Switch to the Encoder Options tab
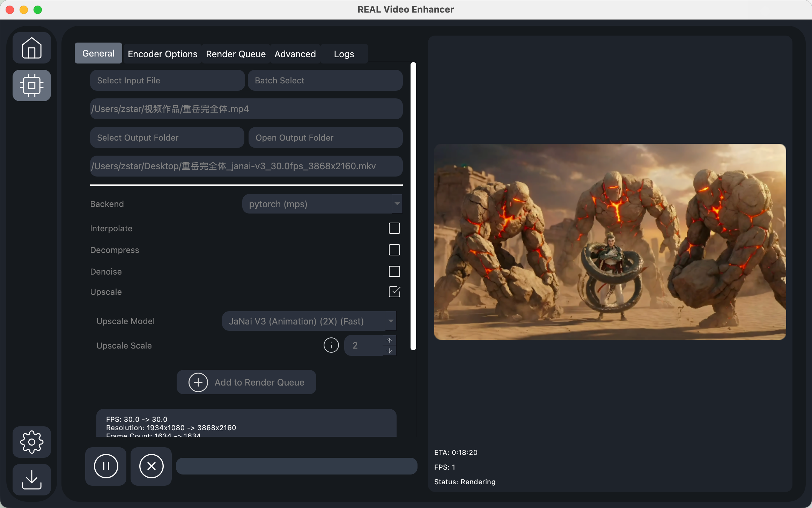This screenshot has width=812, height=508. pos(162,54)
